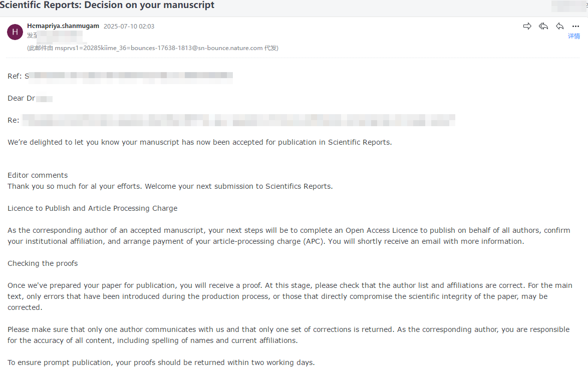Click the 2025-07-10 02:03 timestamp

pos(129,27)
